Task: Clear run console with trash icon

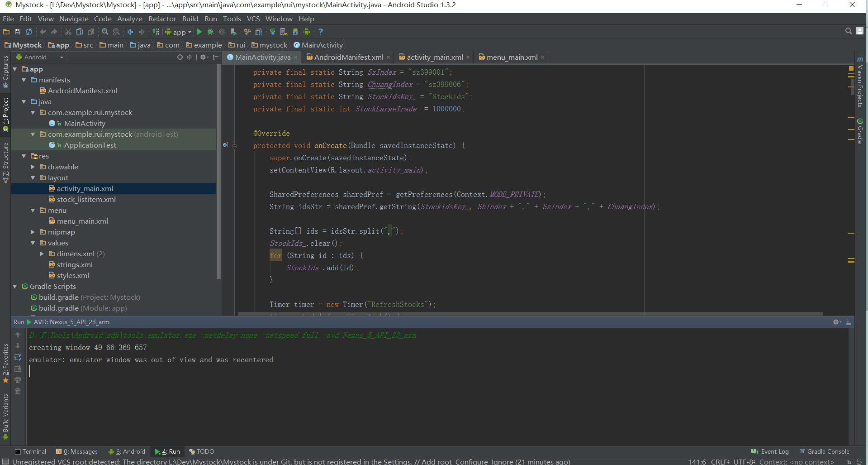Action: (18, 391)
